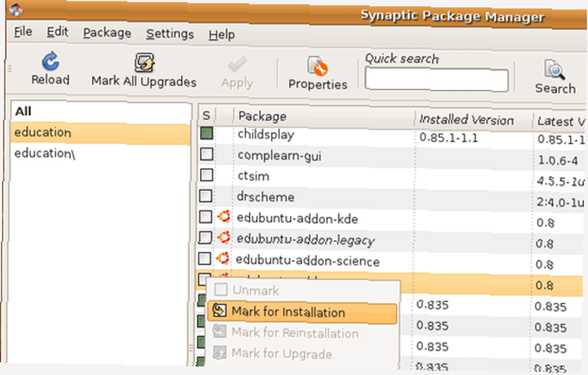Click the Reload toolbar icon
The image size is (588, 375).
(50, 62)
